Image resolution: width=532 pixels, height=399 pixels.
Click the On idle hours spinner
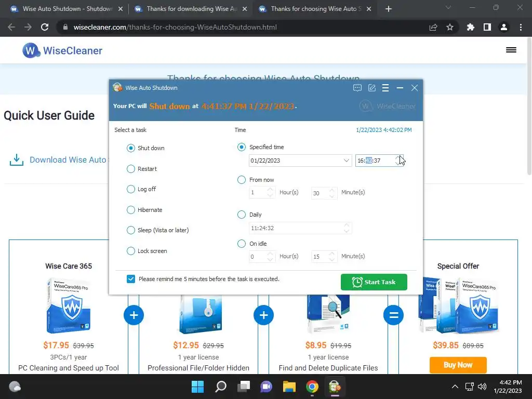[262, 257]
